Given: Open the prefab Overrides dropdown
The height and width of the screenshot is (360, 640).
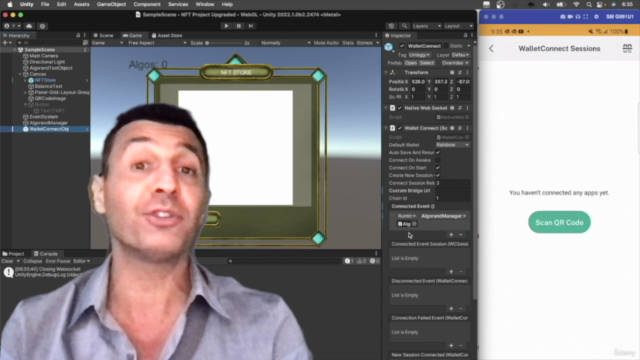Looking at the screenshot, I should (x=455, y=63).
